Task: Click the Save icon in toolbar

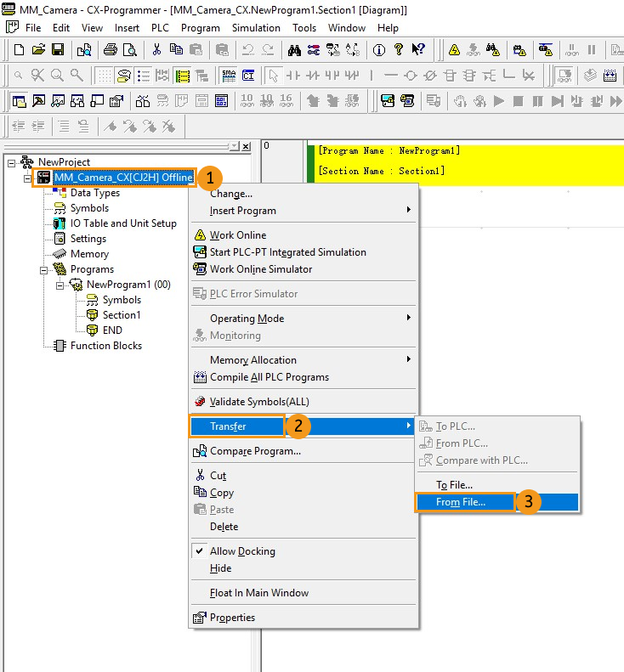Action: coord(58,50)
